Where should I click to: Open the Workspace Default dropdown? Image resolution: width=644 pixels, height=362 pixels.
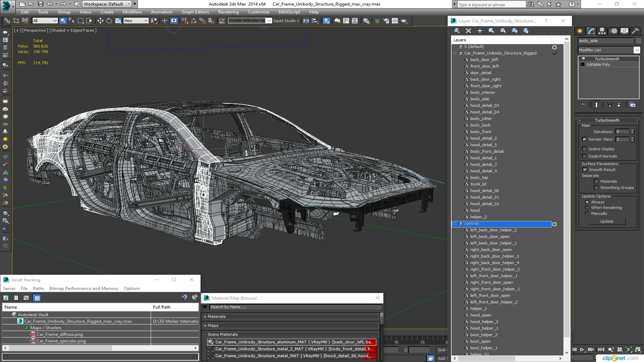[x=107, y=4]
